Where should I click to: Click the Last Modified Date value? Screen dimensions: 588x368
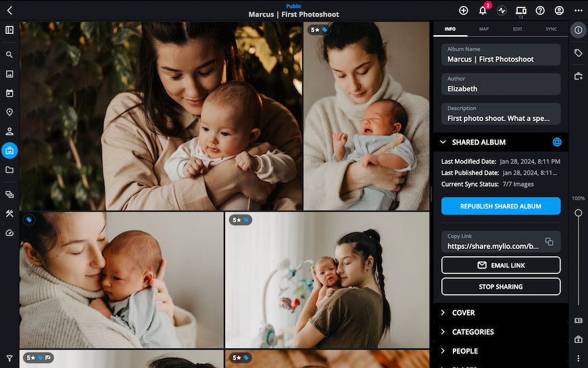point(530,162)
